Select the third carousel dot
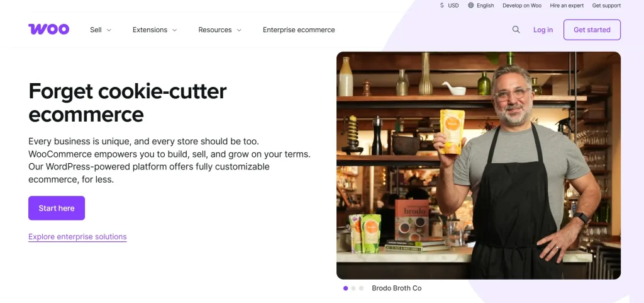This screenshot has width=644, height=303. [362, 289]
